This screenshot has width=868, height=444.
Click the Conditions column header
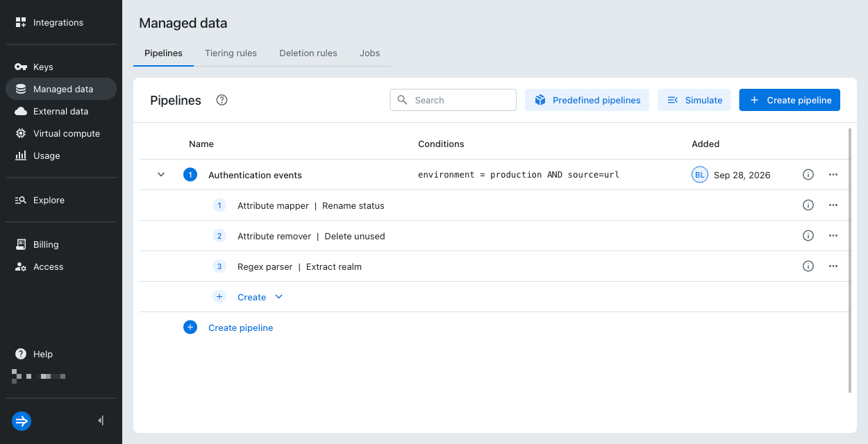(x=441, y=144)
